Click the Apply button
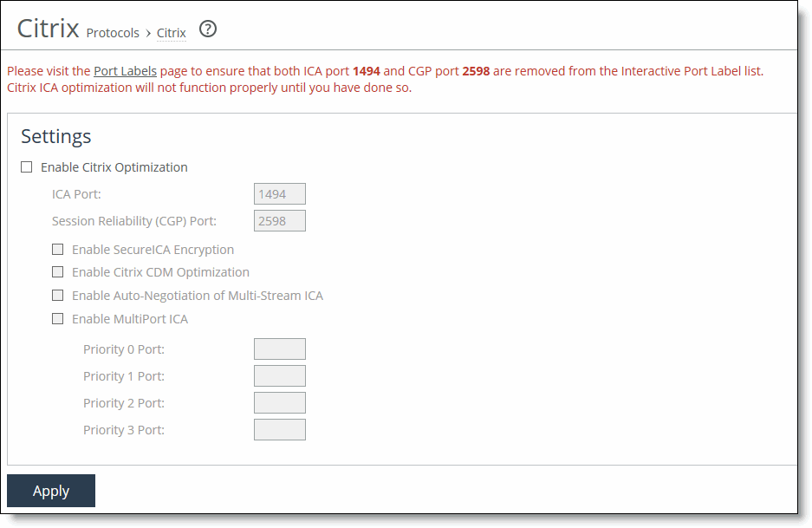 click(x=50, y=491)
